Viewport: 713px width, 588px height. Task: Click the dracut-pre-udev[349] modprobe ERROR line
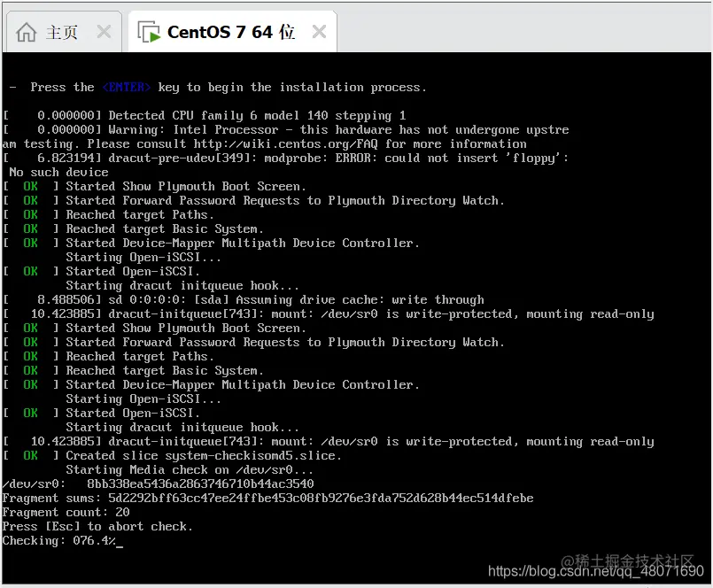tap(286, 159)
